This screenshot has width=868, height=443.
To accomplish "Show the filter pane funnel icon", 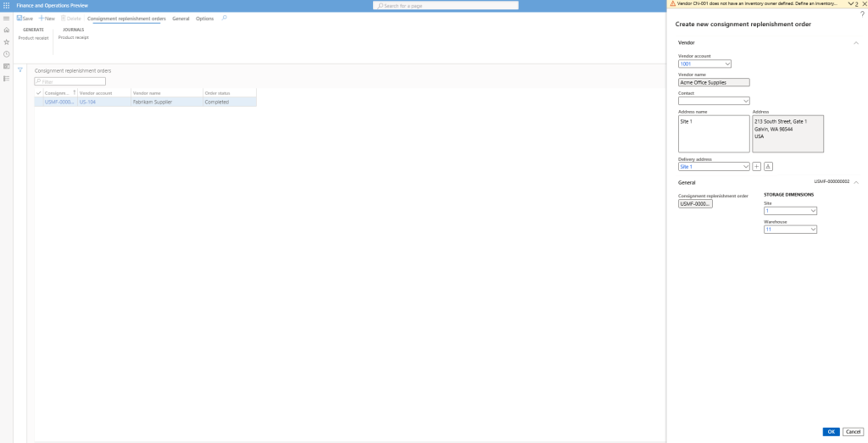I will (20, 69).
